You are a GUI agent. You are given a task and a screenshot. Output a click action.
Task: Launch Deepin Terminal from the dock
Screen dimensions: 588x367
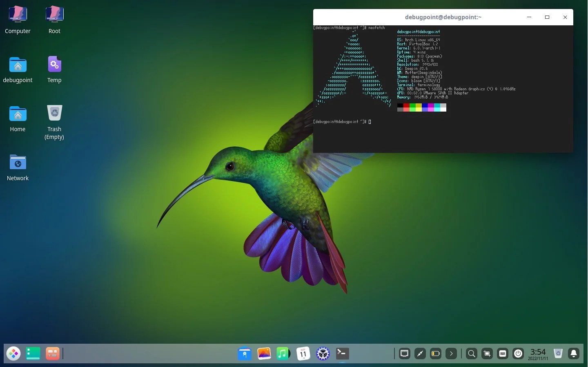point(342,354)
